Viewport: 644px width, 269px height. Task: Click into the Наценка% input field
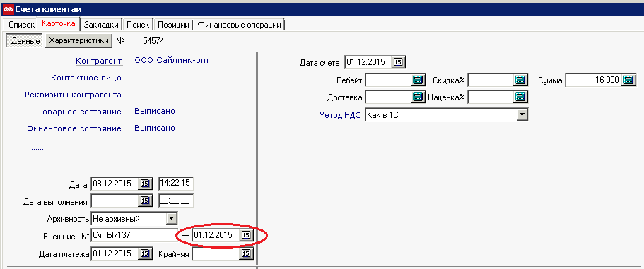(491, 97)
